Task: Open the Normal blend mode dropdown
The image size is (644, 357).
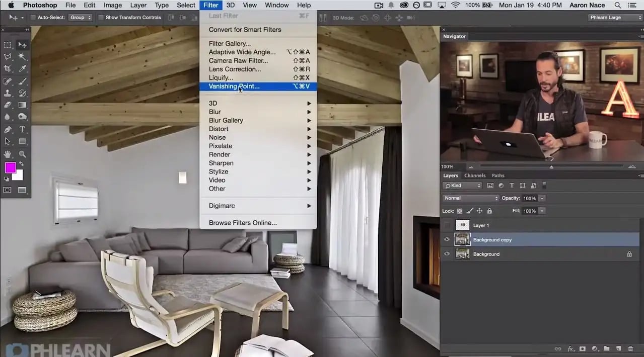Action: click(470, 198)
